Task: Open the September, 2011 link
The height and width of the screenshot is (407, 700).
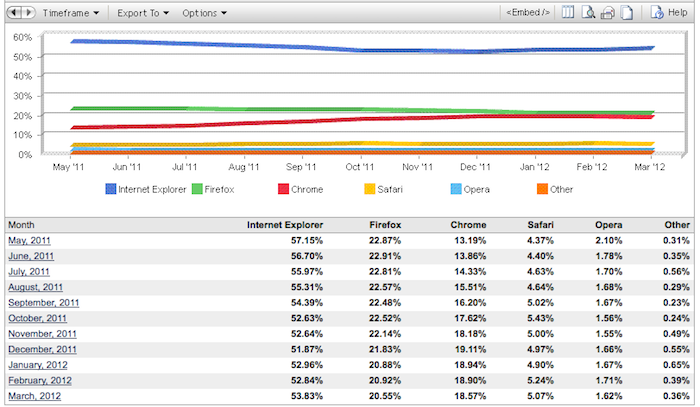Action: point(43,303)
